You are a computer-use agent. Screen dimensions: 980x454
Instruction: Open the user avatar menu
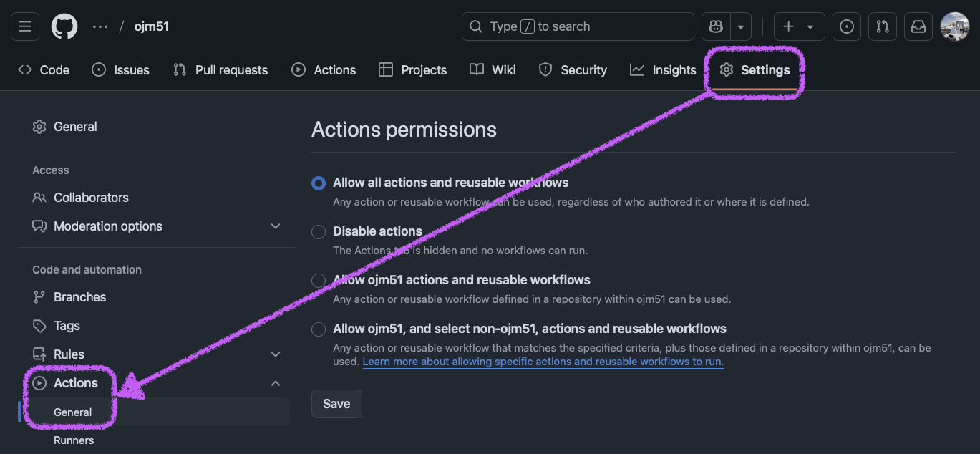(x=954, y=26)
